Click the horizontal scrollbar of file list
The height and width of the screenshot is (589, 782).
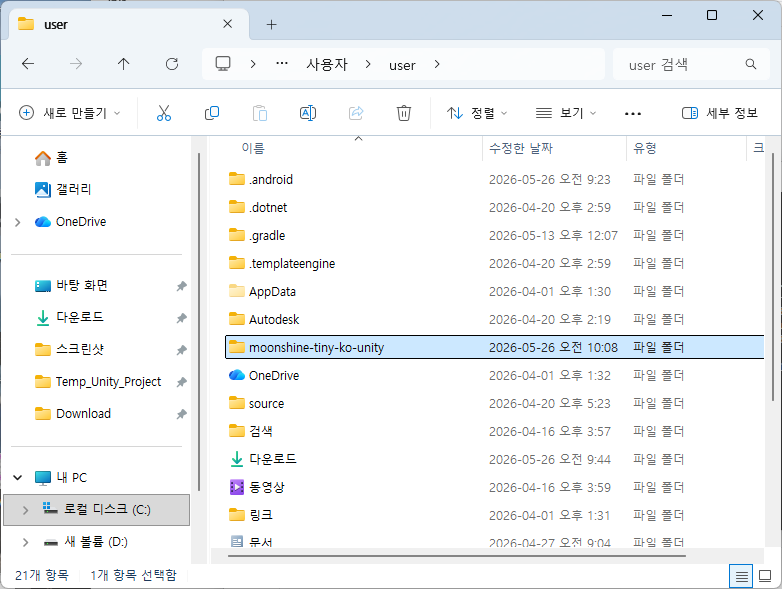pyautogui.click(x=457, y=556)
